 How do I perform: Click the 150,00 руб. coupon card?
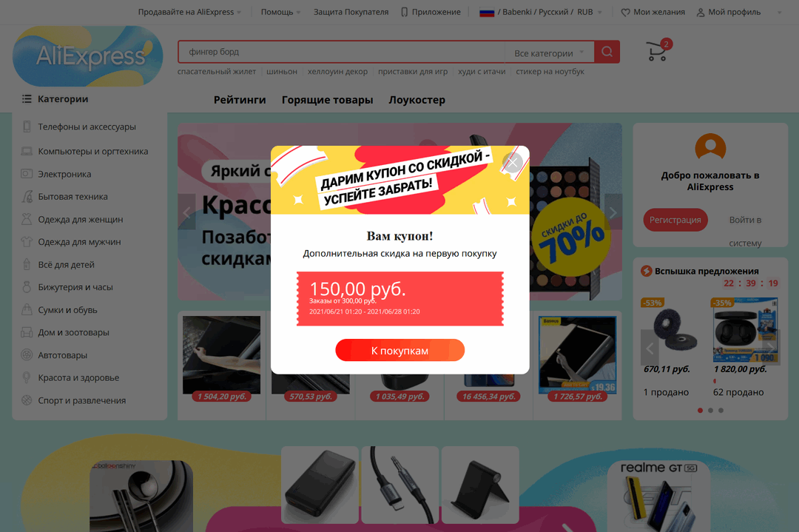[400, 299]
